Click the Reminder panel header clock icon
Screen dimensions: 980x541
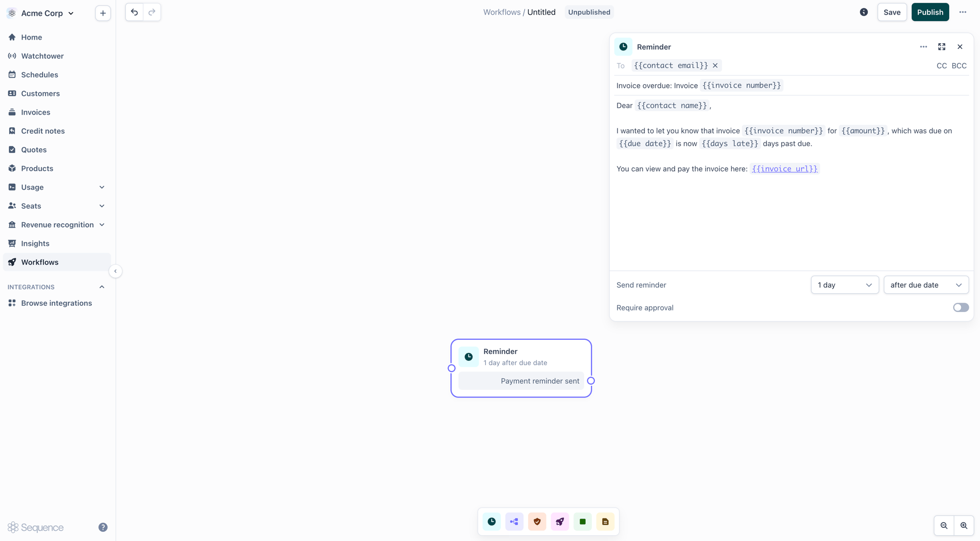[x=623, y=47]
